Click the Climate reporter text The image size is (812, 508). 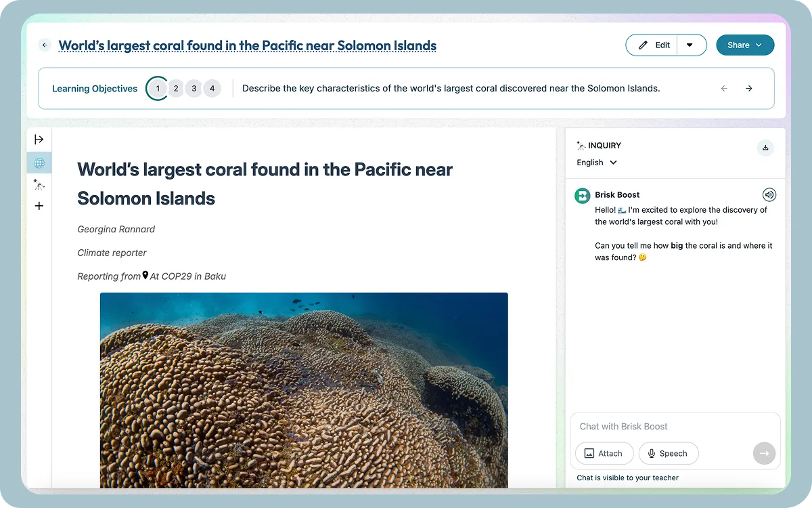(112, 253)
